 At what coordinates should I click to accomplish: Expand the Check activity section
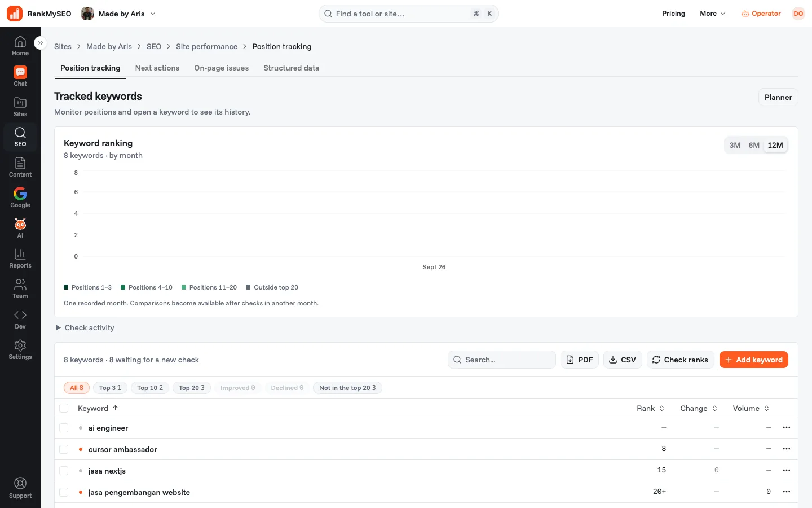click(85, 327)
